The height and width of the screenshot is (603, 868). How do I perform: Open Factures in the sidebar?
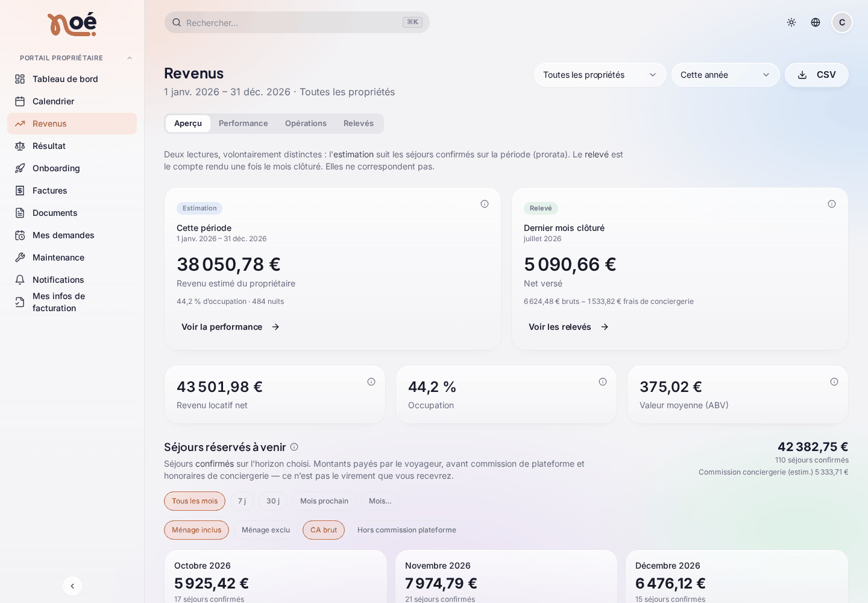[x=72, y=191]
